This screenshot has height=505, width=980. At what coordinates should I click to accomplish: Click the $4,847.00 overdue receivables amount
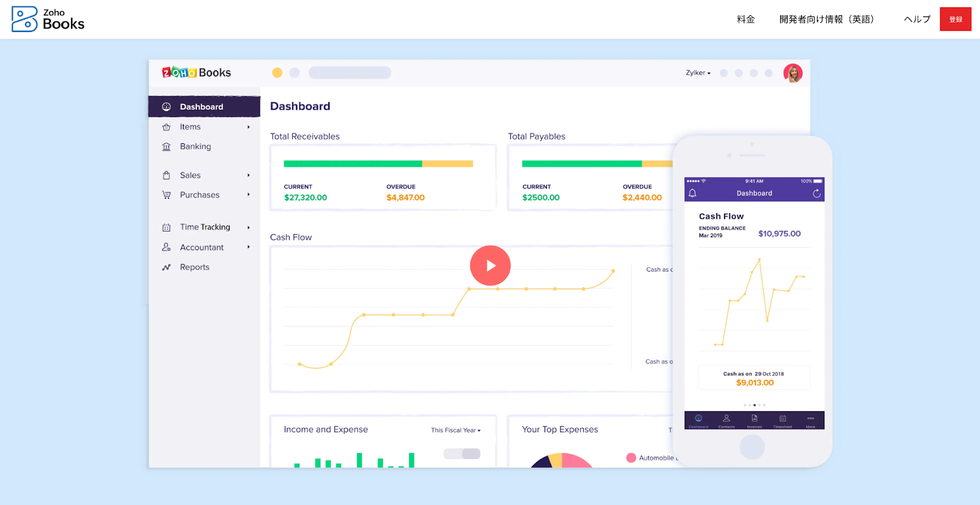pyautogui.click(x=405, y=197)
